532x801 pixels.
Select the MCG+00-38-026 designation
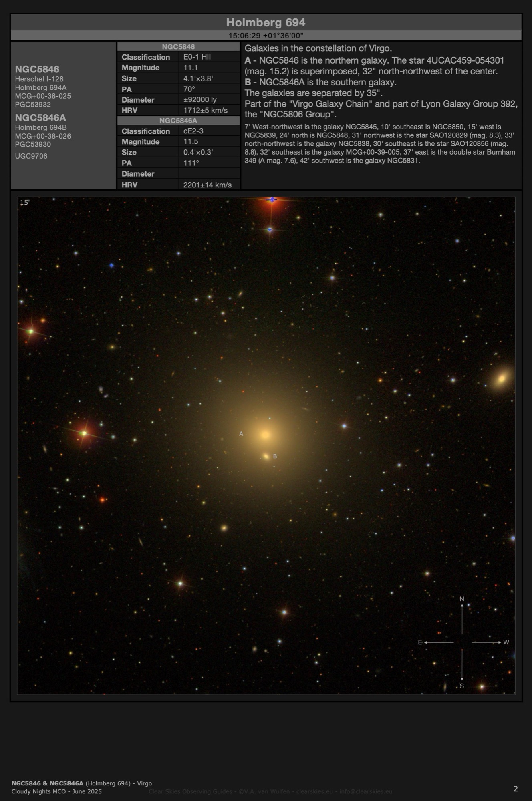point(43,136)
